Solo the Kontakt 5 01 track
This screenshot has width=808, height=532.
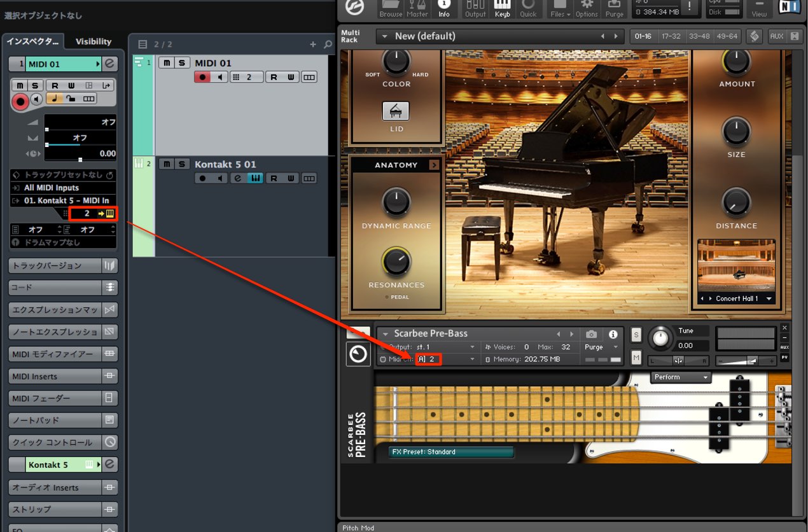[x=182, y=164]
